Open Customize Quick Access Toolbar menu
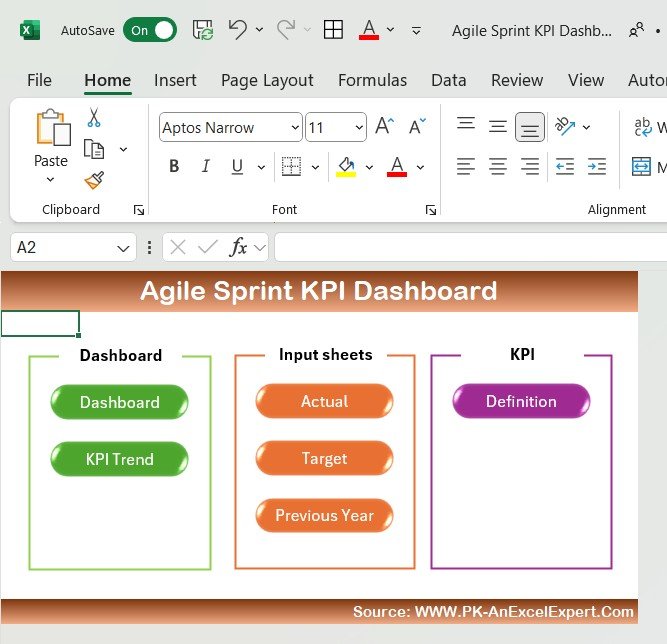This screenshot has width=667, height=644. pos(416,31)
